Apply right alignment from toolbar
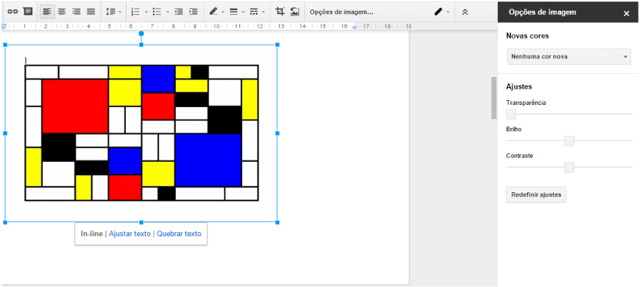Viewport: 644px width, 287px height. coord(76,12)
